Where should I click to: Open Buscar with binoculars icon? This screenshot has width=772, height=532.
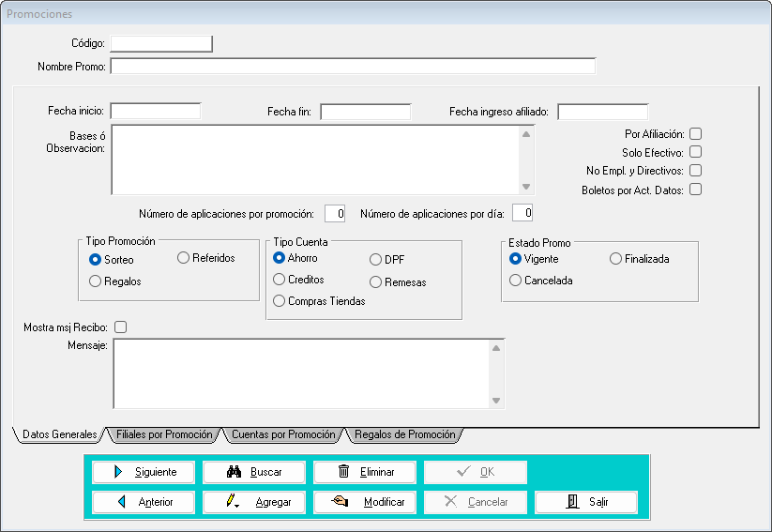[x=254, y=472]
